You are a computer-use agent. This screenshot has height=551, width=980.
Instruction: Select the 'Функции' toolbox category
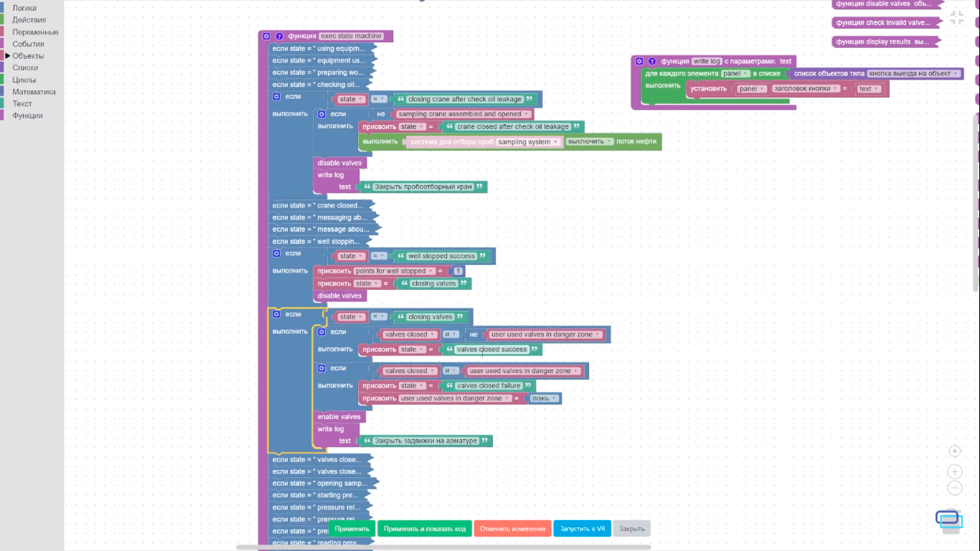(27, 116)
